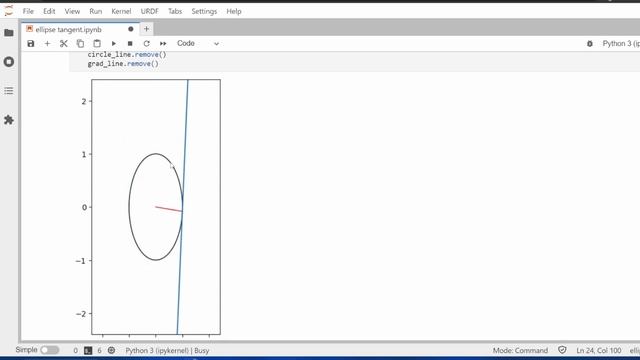Viewport: 640px width, 360px height.
Task: Open the Running Terminals and Kernels panel
Action: tap(9, 62)
